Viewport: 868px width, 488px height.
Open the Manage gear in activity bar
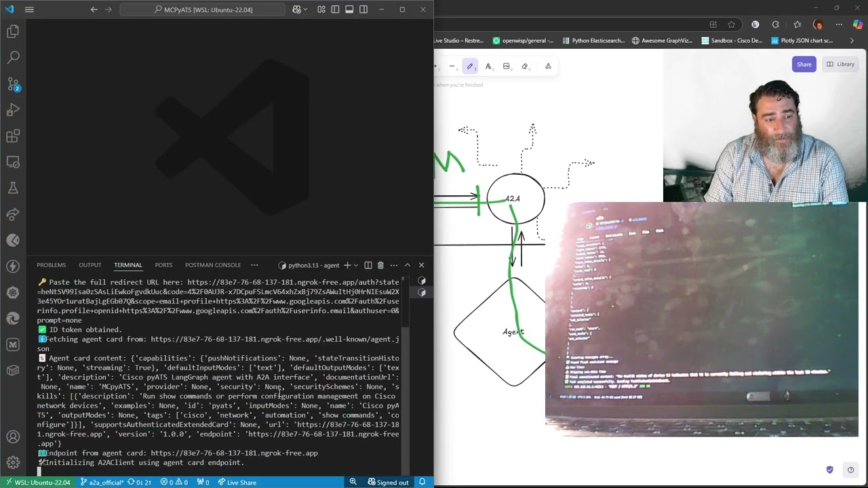tap(13, 464)
